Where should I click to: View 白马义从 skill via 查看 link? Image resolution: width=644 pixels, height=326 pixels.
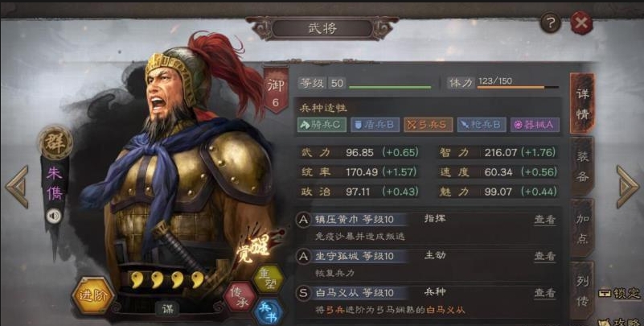click(x=544, y=293)
